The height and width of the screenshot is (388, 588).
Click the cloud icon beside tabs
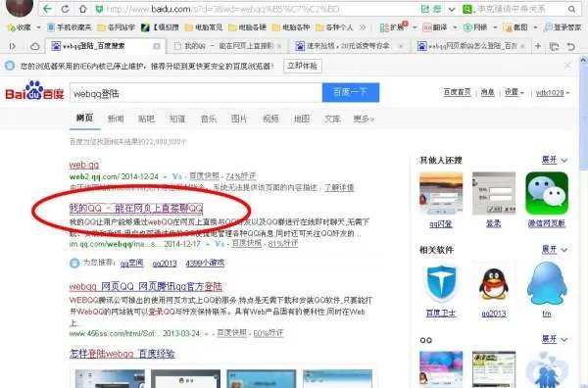(x=35, y=46)
